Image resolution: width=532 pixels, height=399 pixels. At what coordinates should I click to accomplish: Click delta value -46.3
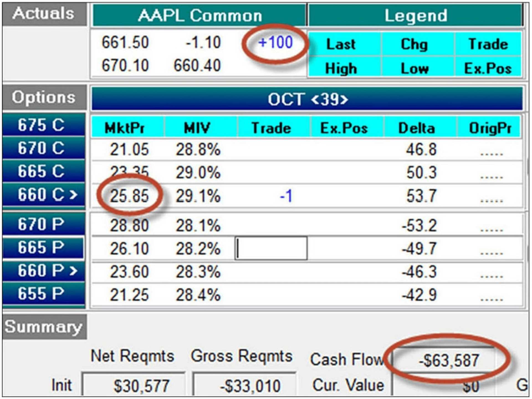click(x=419, y=272)
